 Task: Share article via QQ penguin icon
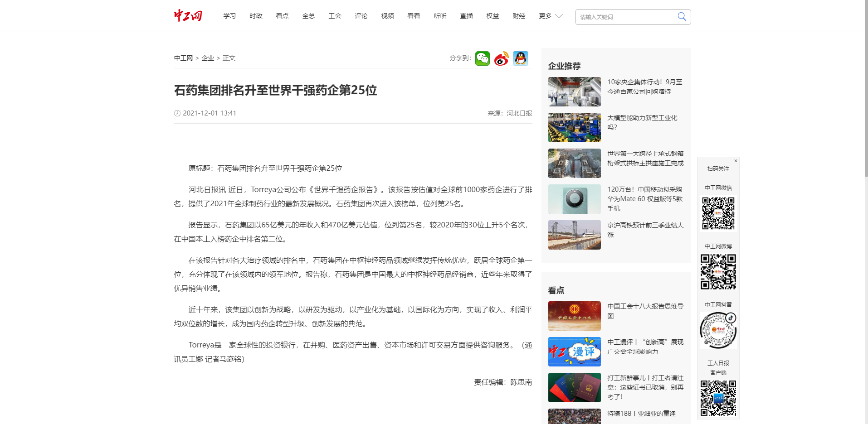coord(521,58)
